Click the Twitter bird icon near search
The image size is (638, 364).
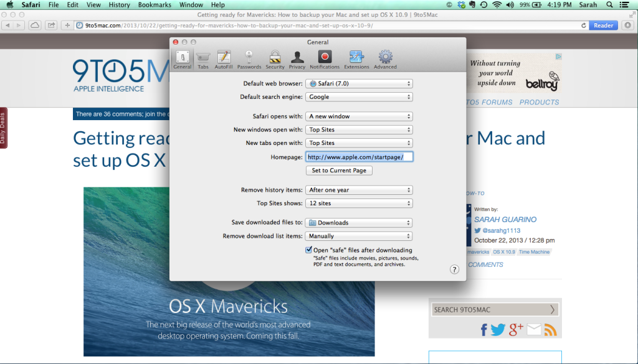click(498, 330)
